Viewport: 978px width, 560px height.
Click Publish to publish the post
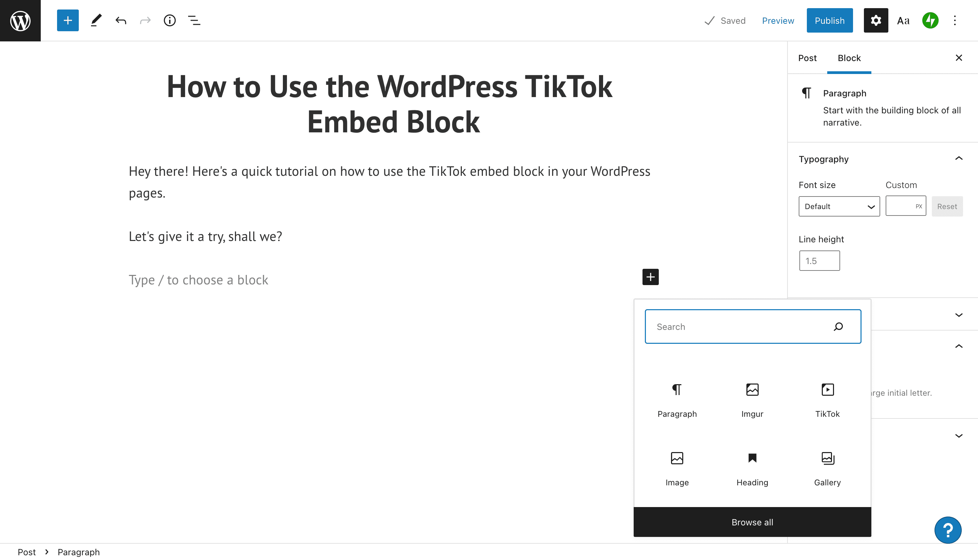click(x=830, y=20)
